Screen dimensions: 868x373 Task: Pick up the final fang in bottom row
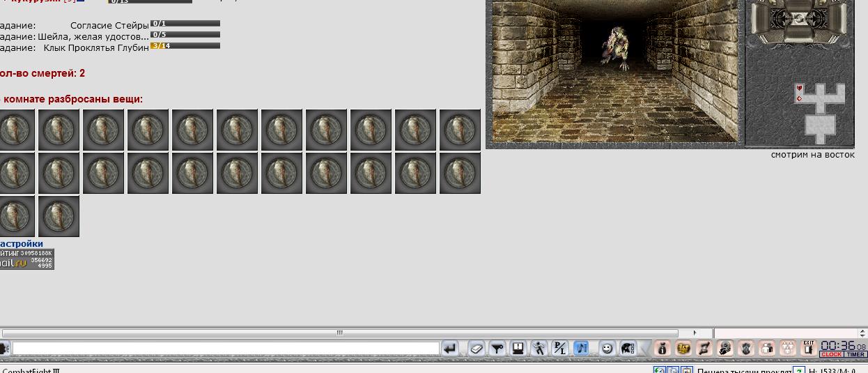pyautogui.click(x=59, y=216)
